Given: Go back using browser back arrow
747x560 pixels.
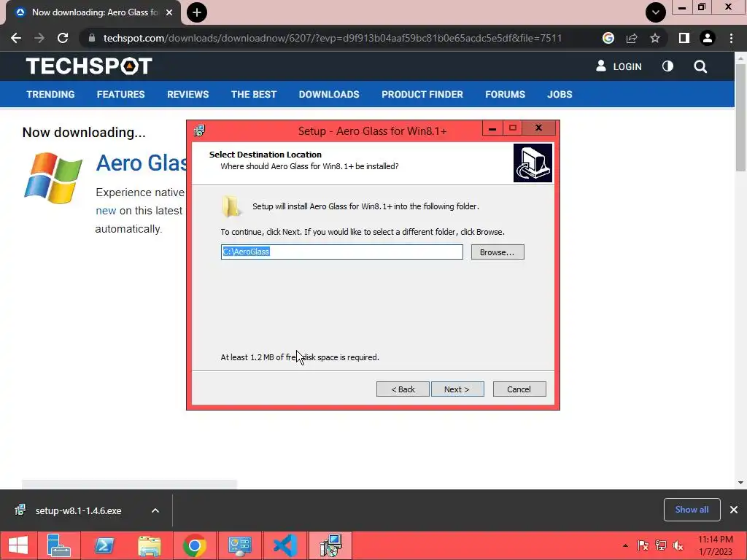Looking at the screenshot, I should click(x=16, y=38).
